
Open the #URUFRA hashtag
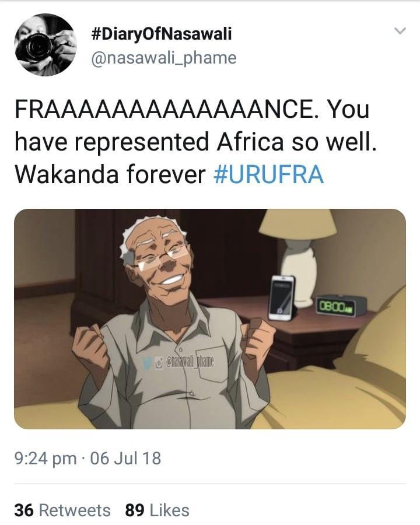click(x=268, y=174)
